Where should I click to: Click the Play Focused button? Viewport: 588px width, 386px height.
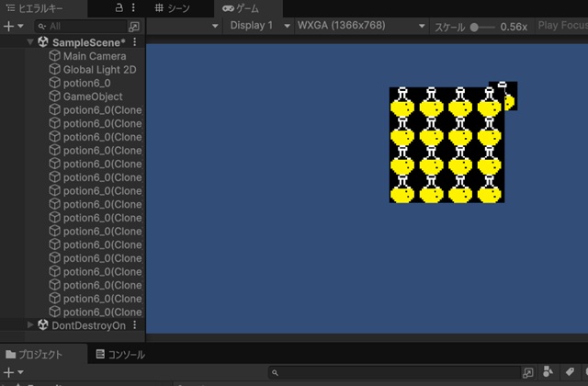coord(560,26)
